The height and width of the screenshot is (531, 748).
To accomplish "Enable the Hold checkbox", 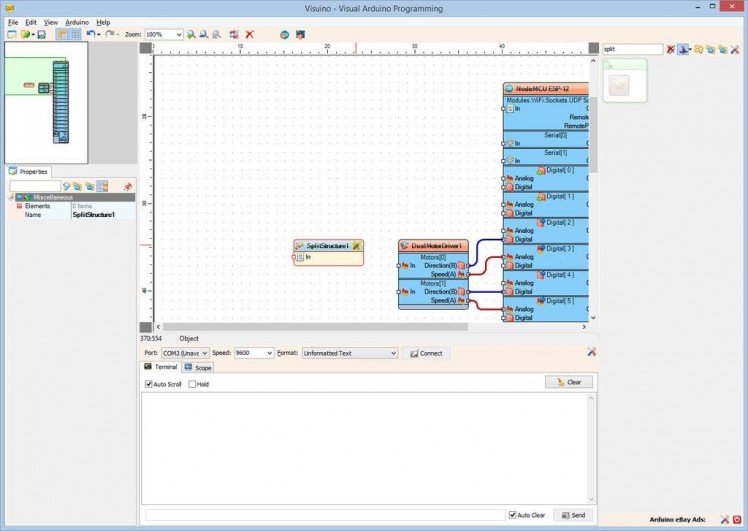I will point(193,384).
